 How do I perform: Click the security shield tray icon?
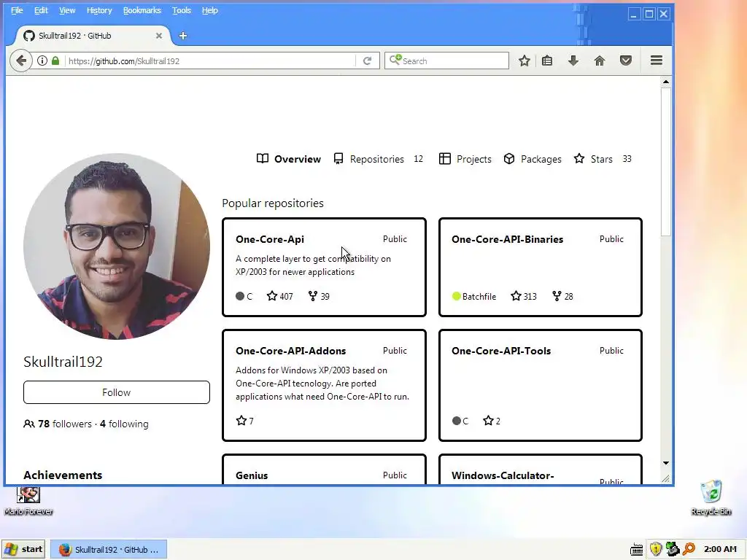tap(656, 549)
